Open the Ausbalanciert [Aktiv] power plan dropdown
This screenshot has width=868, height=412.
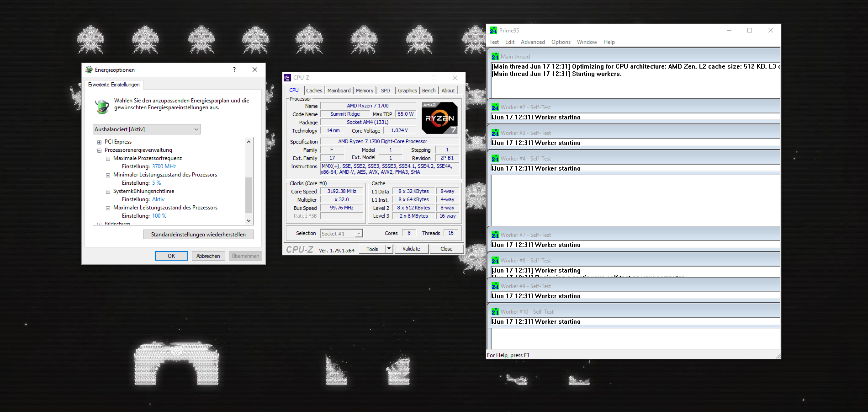[147, 129]
